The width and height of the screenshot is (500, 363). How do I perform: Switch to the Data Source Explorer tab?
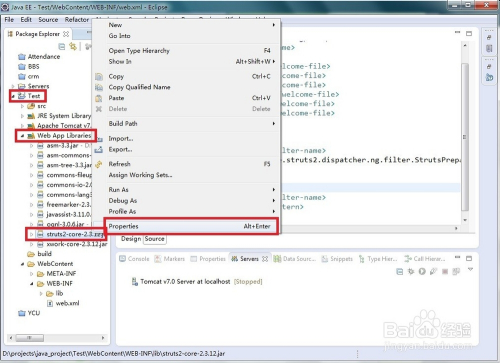click(x=295, y=259)
